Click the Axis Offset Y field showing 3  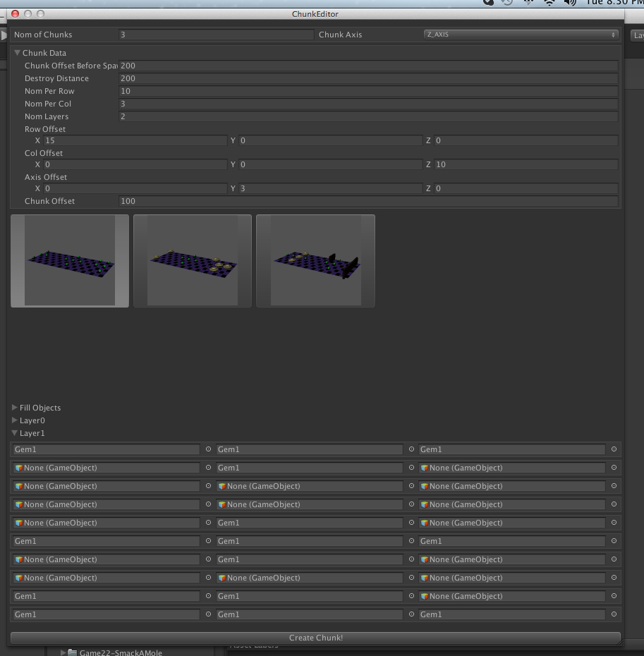point(331,188)
